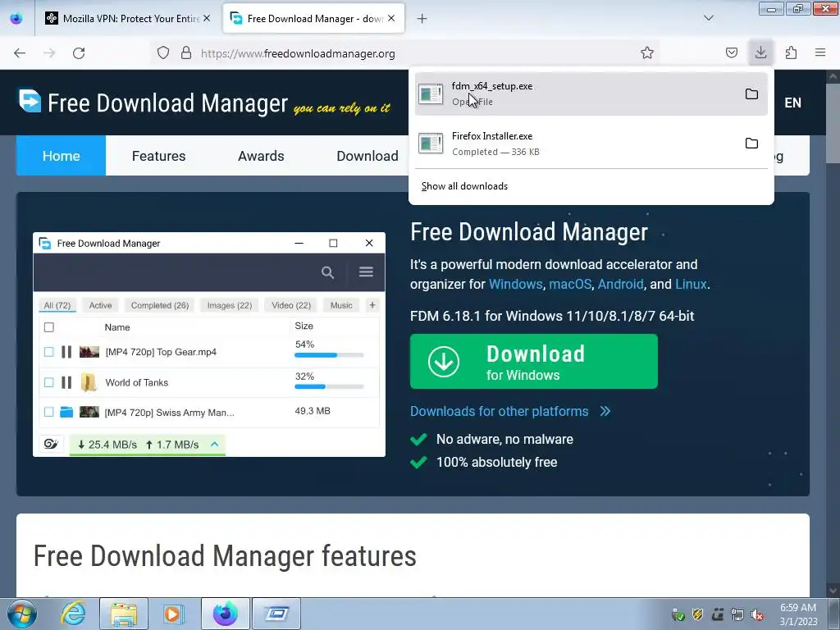Select the Active filter tab
Screen dimensions: 840x630
coord(100,305)
